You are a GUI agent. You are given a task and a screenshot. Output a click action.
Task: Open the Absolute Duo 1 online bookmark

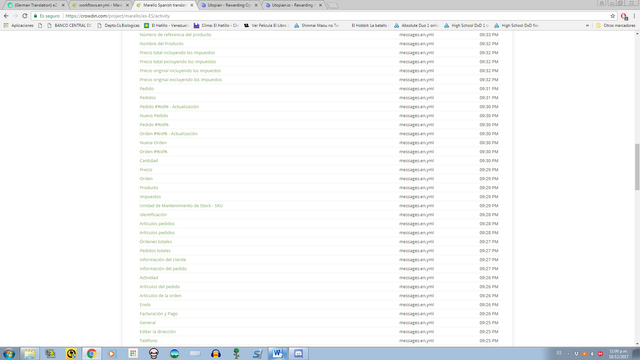pos(416,25)
